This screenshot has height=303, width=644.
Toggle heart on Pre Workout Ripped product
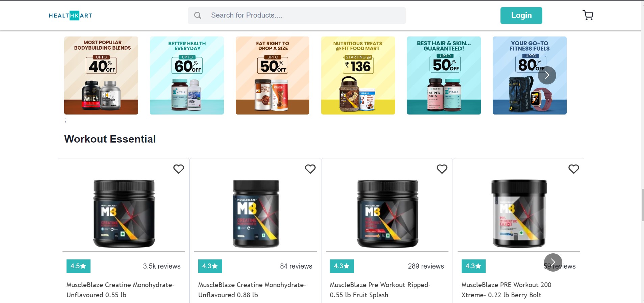pyautogui.click(x=442, y=169)
